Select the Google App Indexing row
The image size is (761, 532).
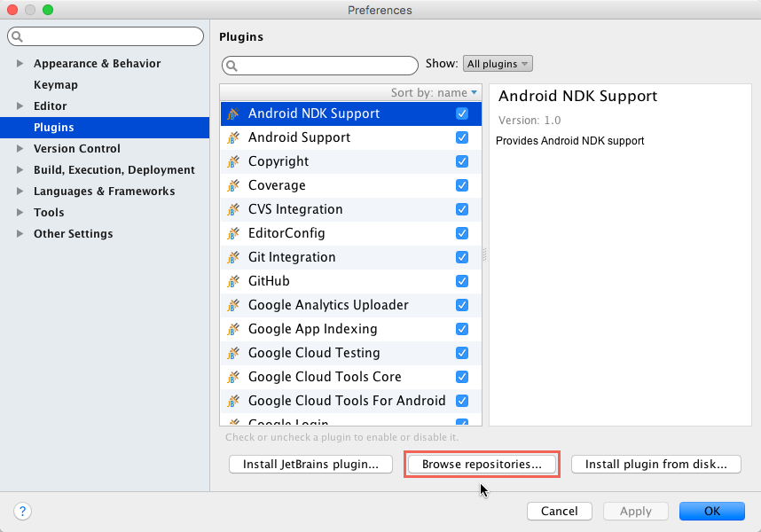click(351, 329)
